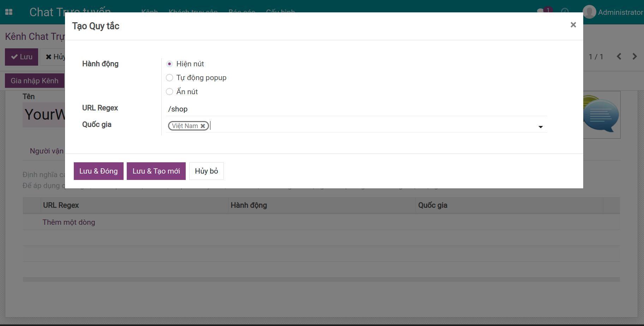Viewport: 644px width, 326px height.
Task: Click the chat bubble channel image
Action: (602, 115)
